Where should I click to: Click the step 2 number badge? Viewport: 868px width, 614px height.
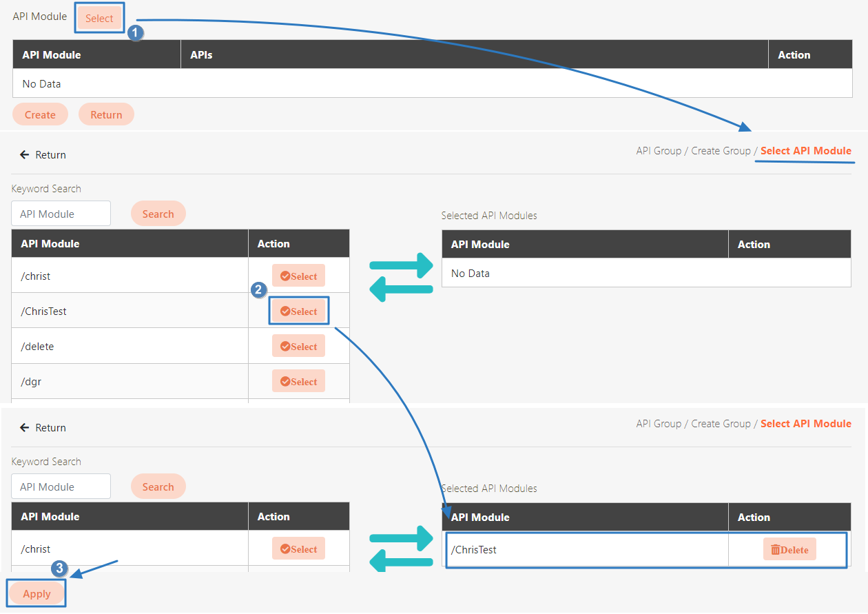(259, 290)
